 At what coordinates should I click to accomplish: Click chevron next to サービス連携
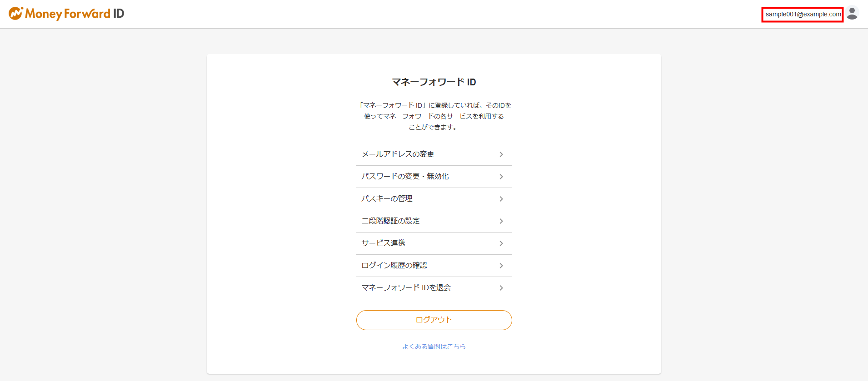coord(501,243)
